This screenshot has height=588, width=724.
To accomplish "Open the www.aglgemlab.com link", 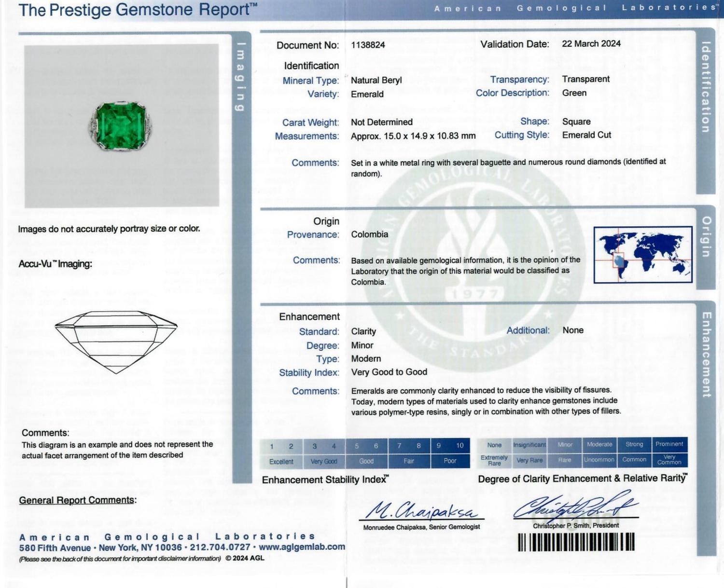I will [x=302, y=547].
